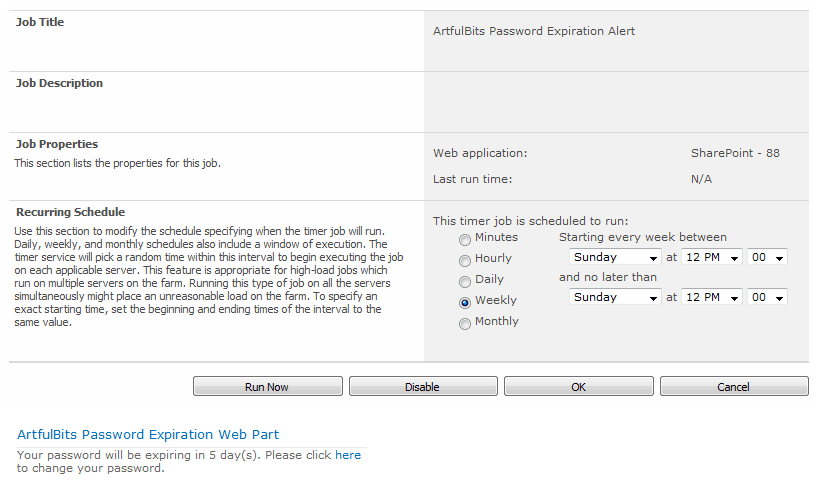Open the starting hour 12 PM dropdown

711,257
